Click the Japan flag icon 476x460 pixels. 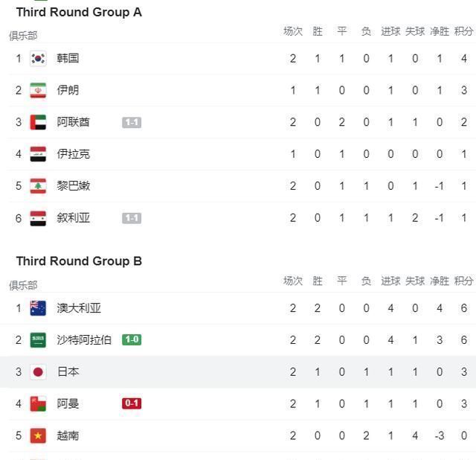pyautogui.click(x=38, y=372)
